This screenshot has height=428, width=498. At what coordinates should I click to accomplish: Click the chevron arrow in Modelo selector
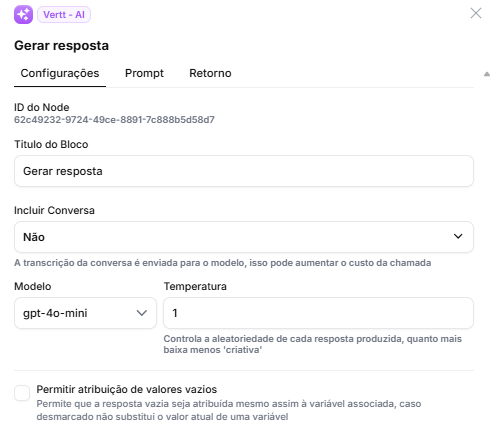click(142, 313)
